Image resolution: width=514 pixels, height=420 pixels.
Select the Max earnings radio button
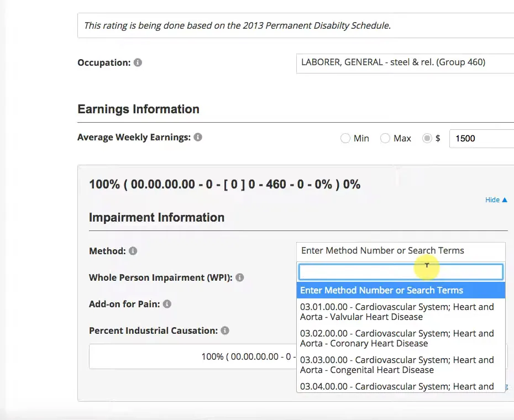385,138
